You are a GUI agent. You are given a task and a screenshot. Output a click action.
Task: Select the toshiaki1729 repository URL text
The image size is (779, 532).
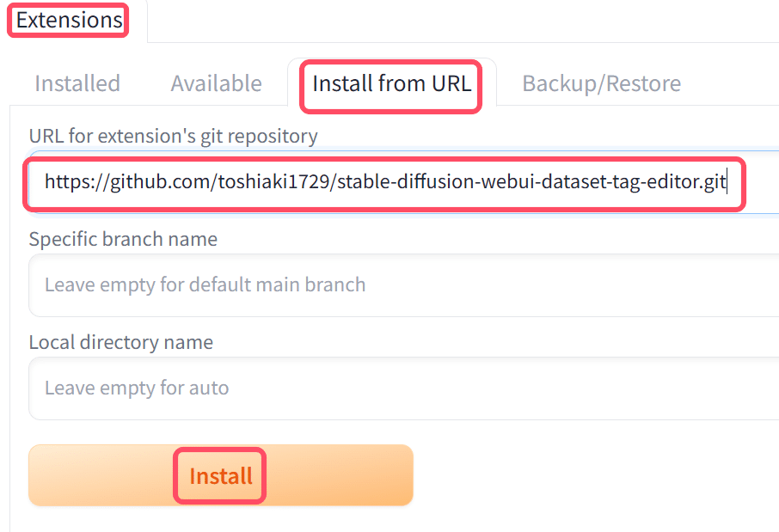pyautogui.click(x=385, y=183)
